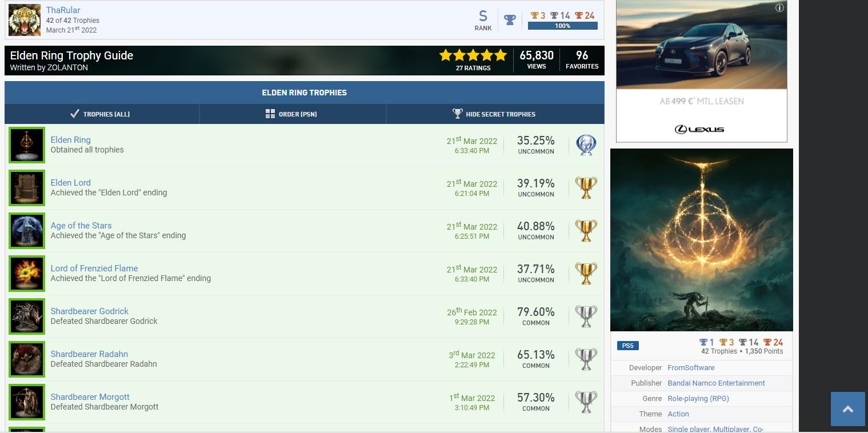Screen dimensions: 868x433
Task: Open the Elden Ring Trophy Guide banner
Action: pyautogui.click(x=71, y=56)
